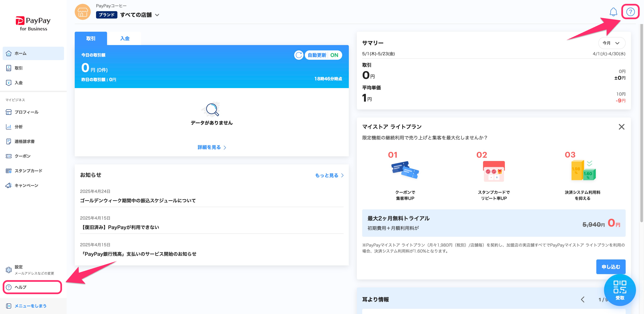644x314 pixels.
Task: Click the help question mark icon in header
Action: [x=630, y=12]
